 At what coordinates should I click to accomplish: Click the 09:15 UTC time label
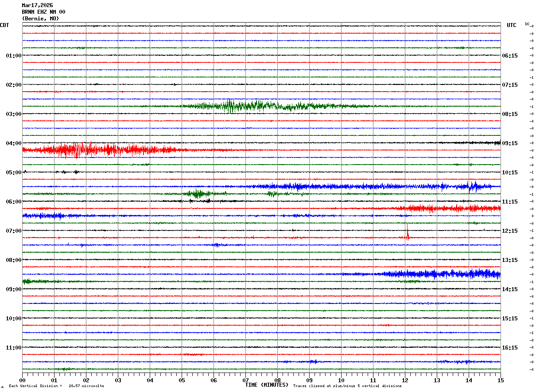point(510,143)
